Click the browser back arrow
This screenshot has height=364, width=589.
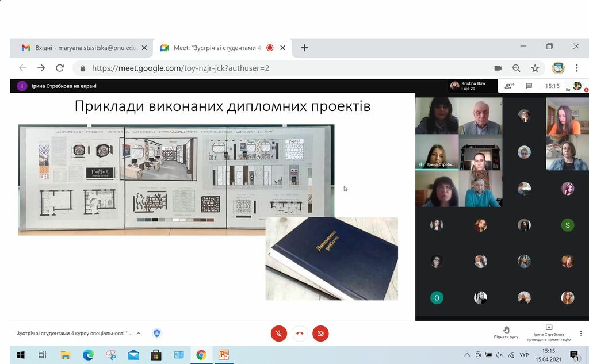tap(22, 68)
